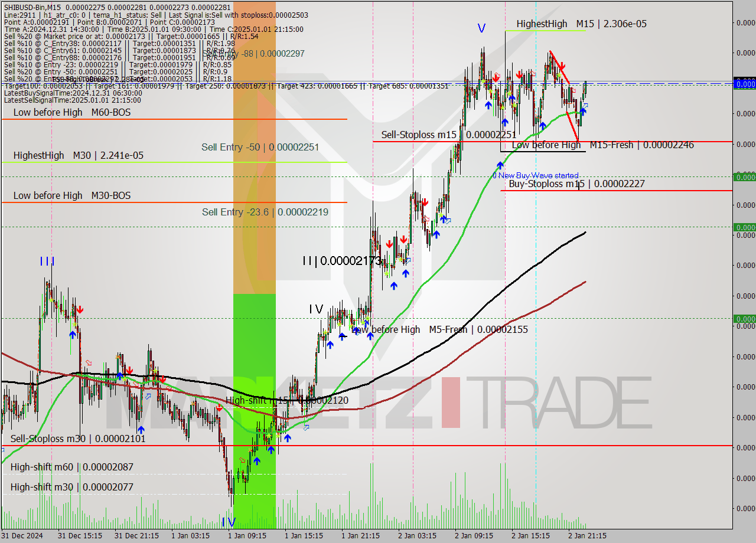Viewport: 756px width, 543px height.
Task: Click the '1 Jan 21:15' time axis label
Action: click(x=360, y=536)
